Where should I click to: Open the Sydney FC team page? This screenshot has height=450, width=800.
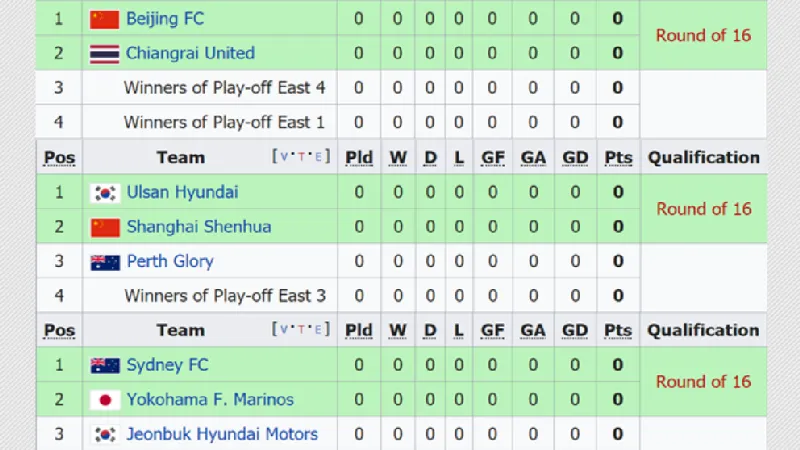coord(167,366)
